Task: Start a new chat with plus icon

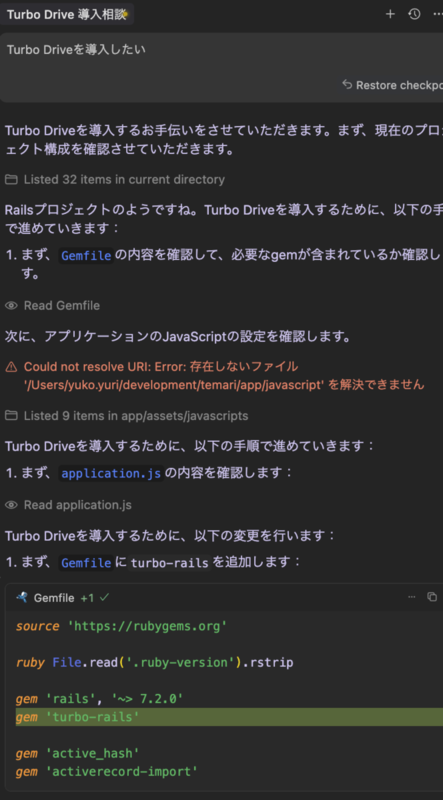Action: tap(390, 14)
